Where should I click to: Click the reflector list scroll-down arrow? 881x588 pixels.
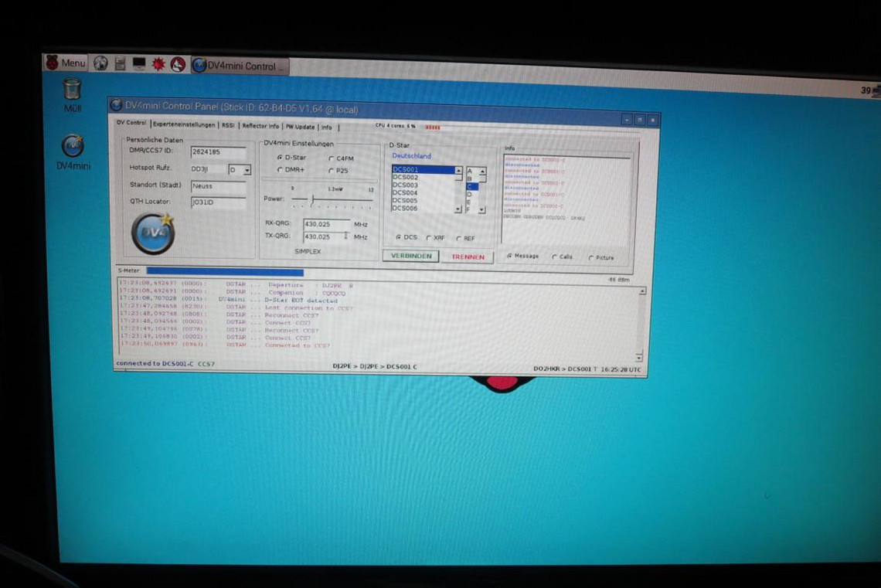click(458, 209)
